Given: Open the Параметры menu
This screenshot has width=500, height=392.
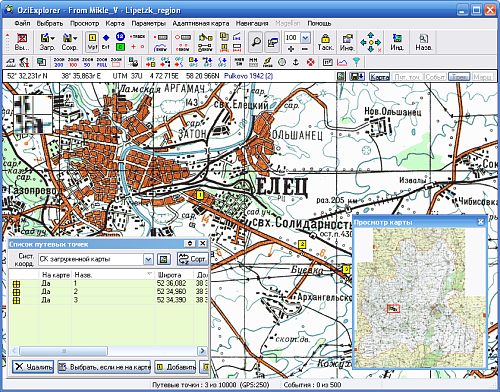Looking at the screenshot, I should coord(149,23).
